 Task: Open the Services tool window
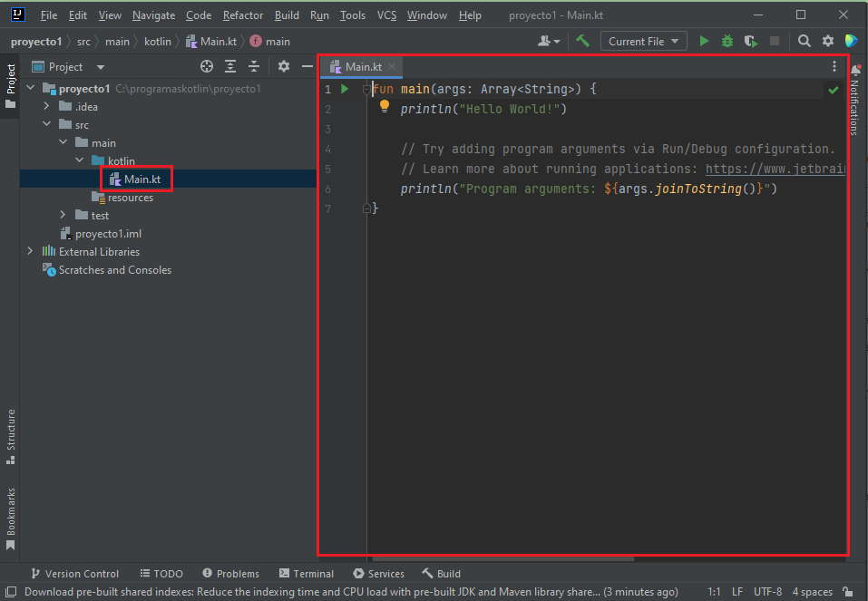378,573
